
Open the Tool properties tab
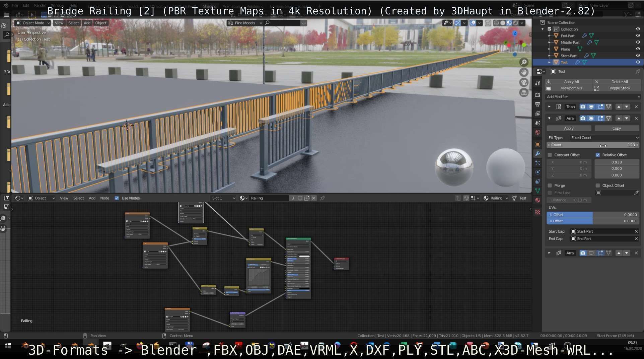[538, 83]
